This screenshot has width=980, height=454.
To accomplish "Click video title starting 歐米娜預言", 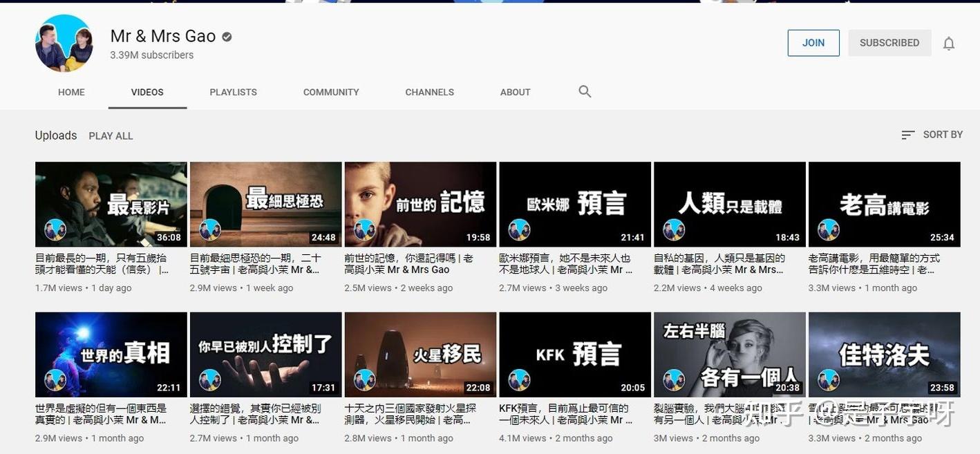I will [566, 264].
